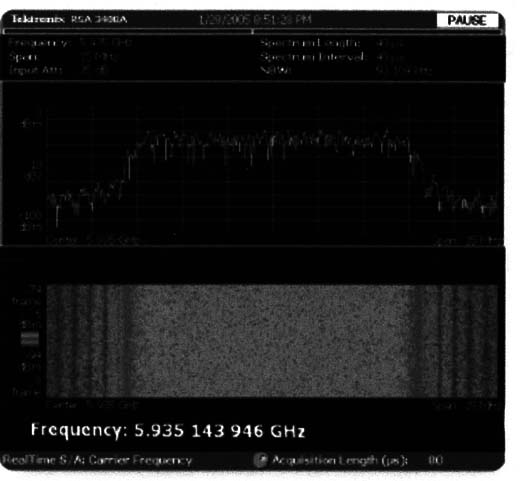Select the Frequency 5.935 143 946 GHz readout
520x481 pixels.
click(168, 431)
